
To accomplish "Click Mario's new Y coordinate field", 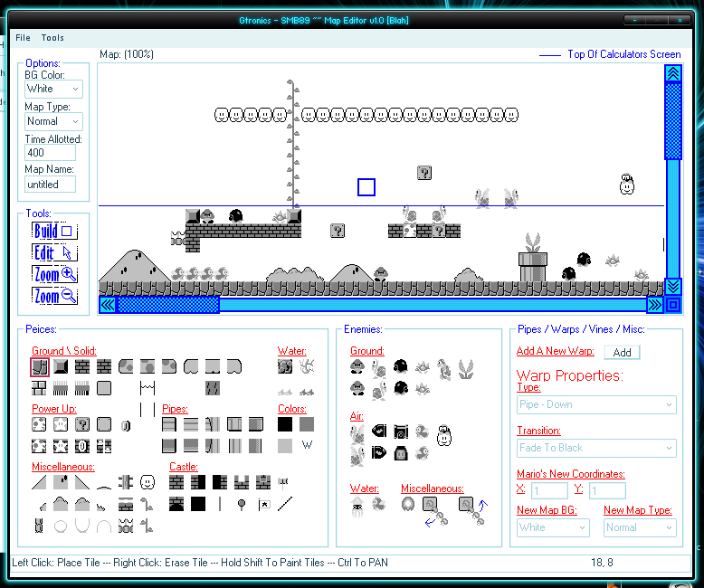I will [x=607, y=490].
